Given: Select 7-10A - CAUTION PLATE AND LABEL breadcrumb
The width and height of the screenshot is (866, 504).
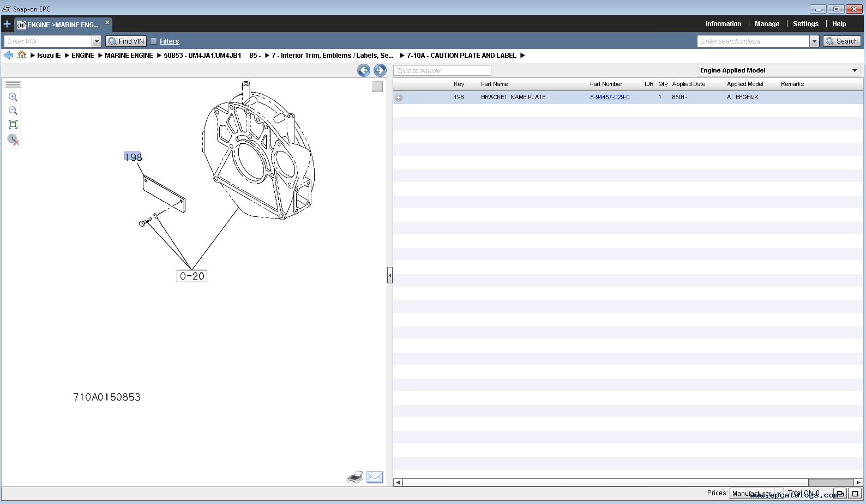Looking at the screenshot, I should [461, 56].
